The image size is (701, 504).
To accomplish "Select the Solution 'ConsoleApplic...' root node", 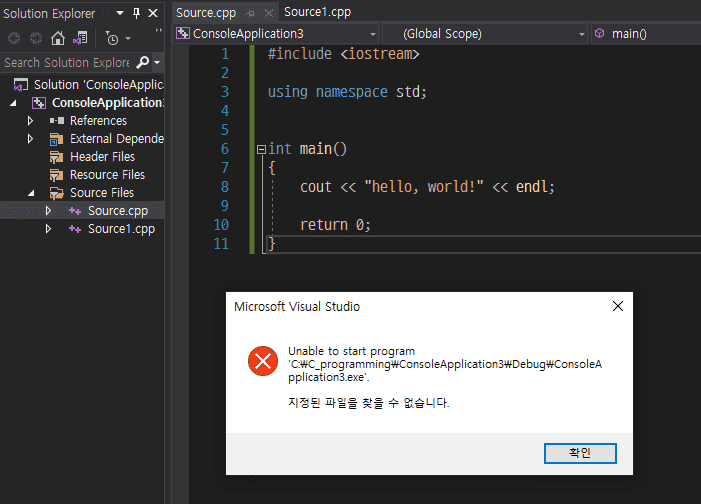I will coord(98,85).
